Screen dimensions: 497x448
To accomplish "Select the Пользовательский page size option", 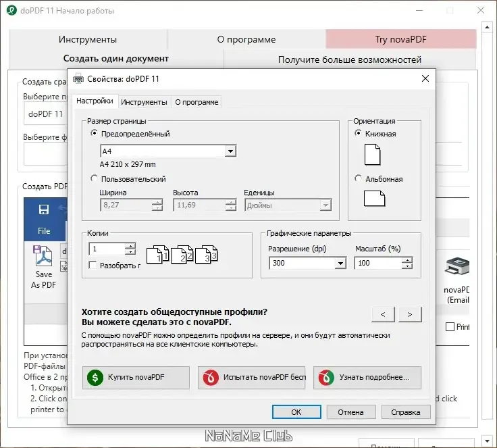I will (x=94, y=178).
